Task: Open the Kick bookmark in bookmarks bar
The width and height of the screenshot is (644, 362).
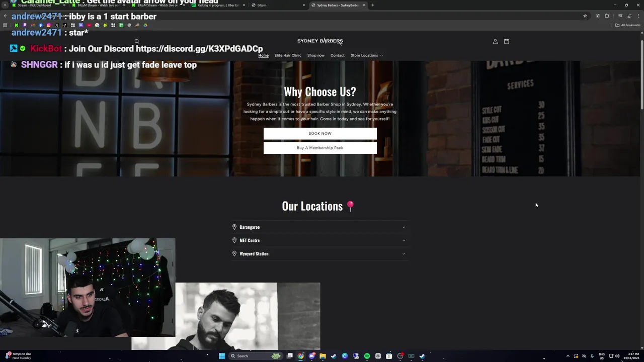Action: (x=17, y=25)
